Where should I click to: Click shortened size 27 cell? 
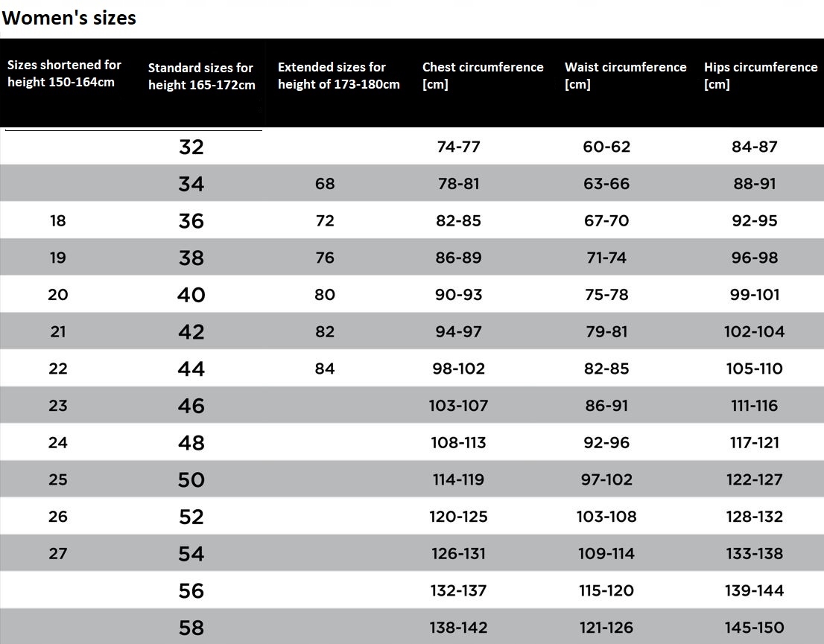tap(57, 554)
